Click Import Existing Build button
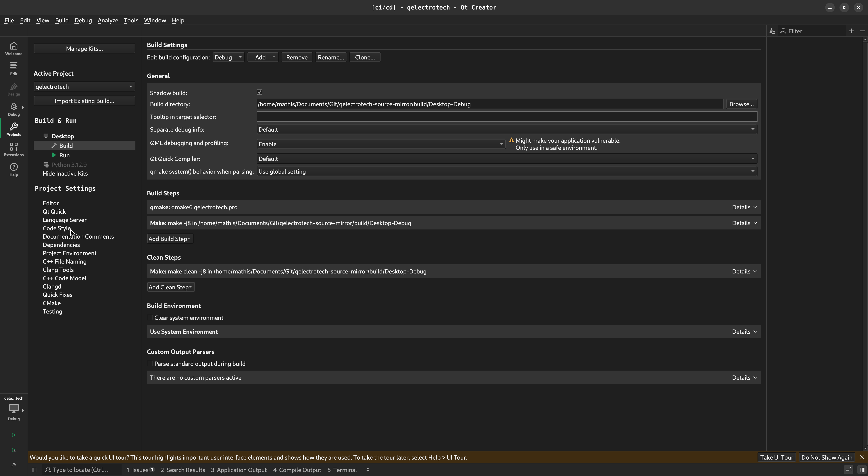Viewport: 868px width, 476px height. click(84, 101)
